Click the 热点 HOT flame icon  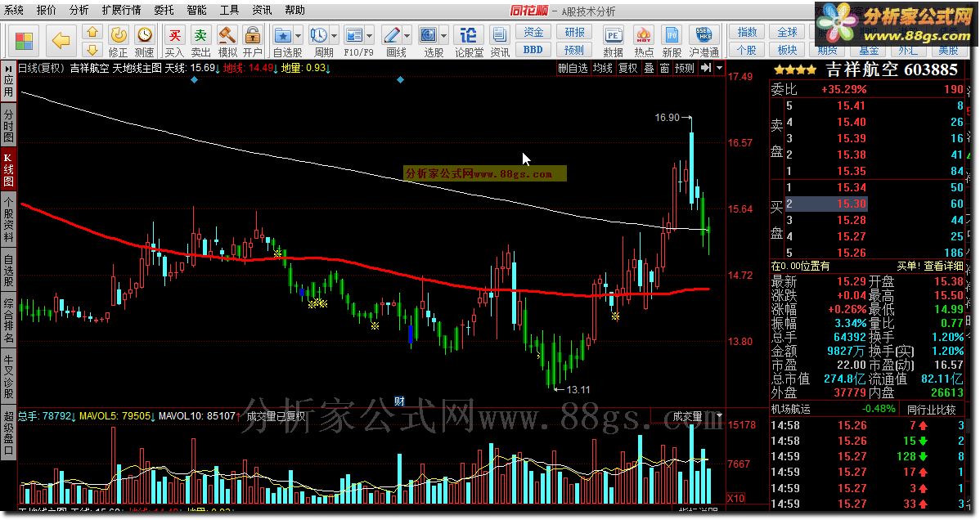(x=643, y=35)
